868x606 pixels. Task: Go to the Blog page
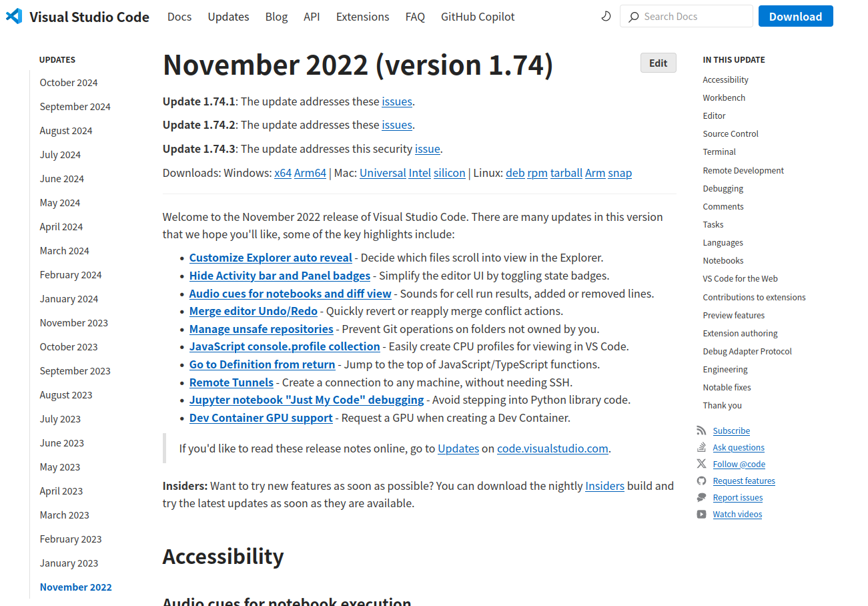tap(276, 17)
